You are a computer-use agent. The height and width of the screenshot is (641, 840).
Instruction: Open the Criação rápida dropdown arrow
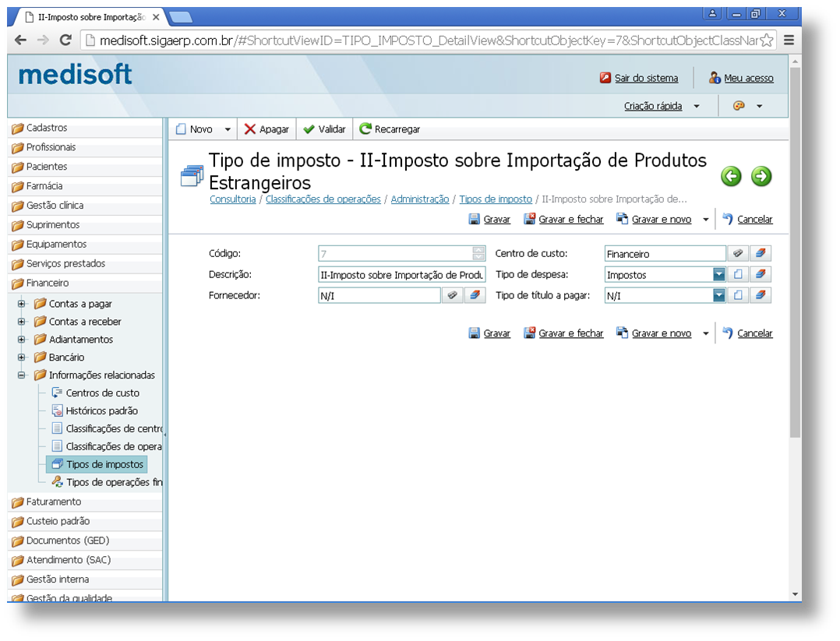point(697,106)
